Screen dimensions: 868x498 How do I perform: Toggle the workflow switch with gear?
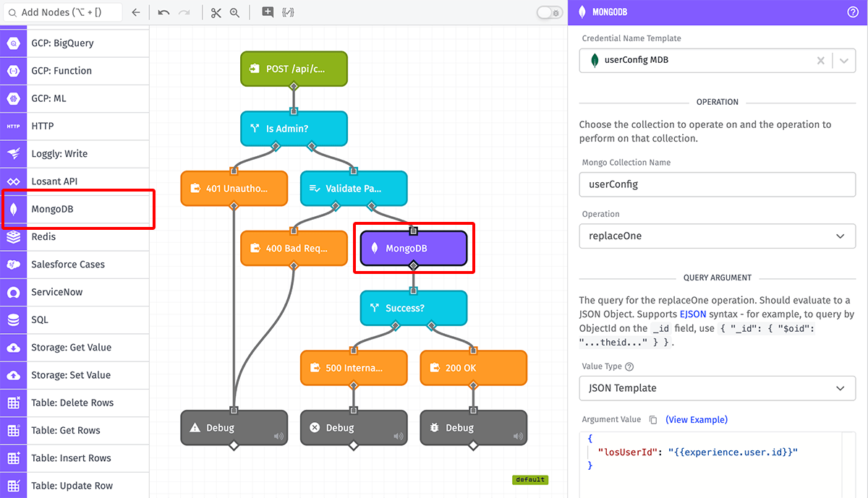click(550, 12)
